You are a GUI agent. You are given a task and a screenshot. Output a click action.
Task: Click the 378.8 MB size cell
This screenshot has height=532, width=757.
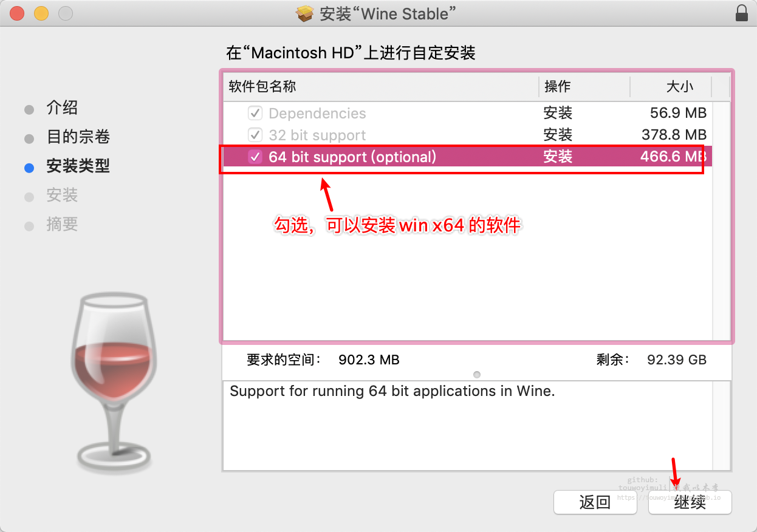pos(674,135)
